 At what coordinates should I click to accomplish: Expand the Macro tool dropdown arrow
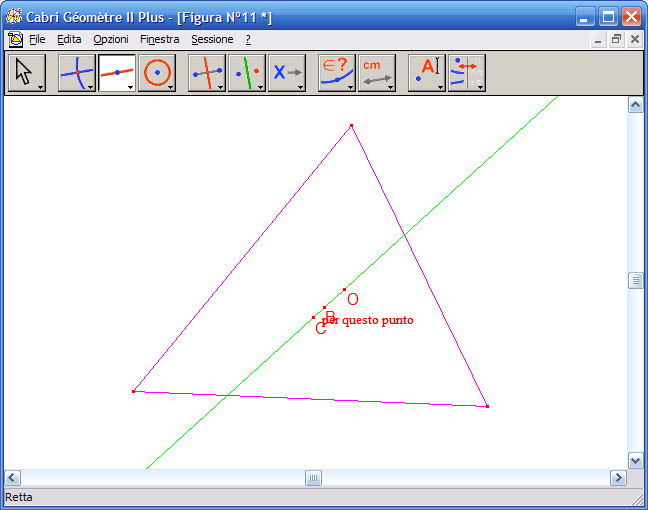pos(300,87)
